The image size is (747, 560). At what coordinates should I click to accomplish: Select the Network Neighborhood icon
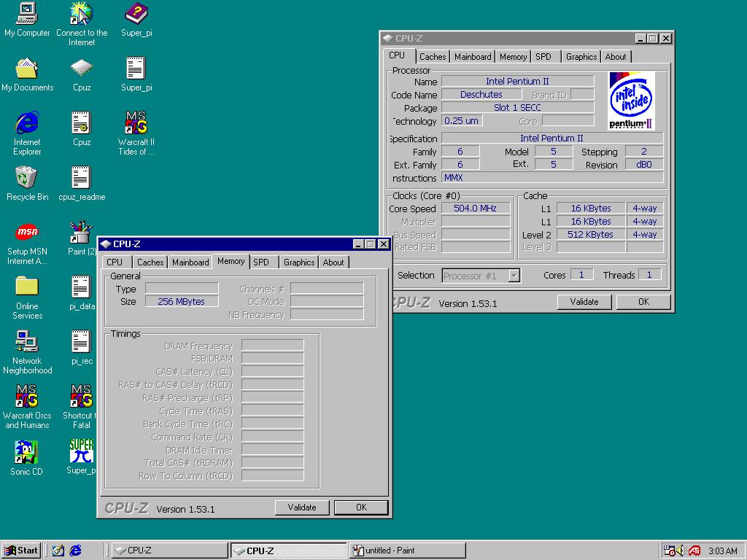[27, 352]
